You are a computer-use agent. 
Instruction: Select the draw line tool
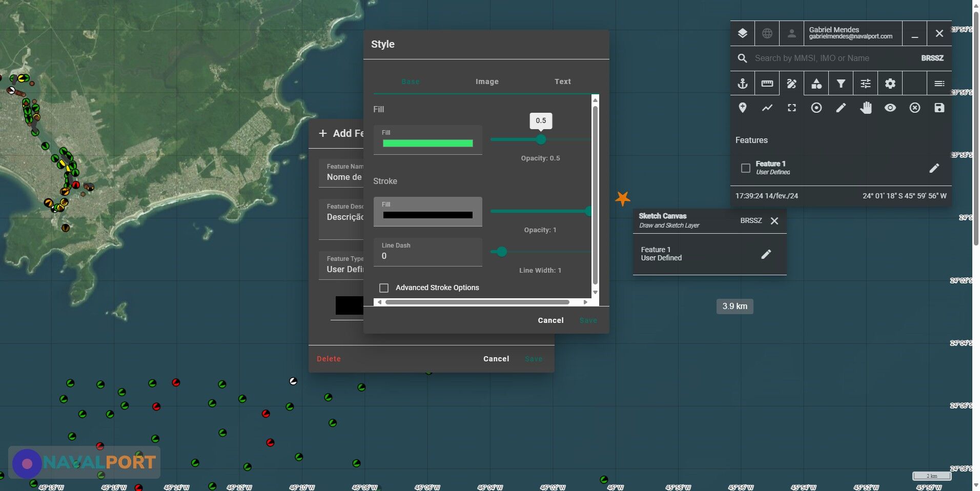(767, 108)
